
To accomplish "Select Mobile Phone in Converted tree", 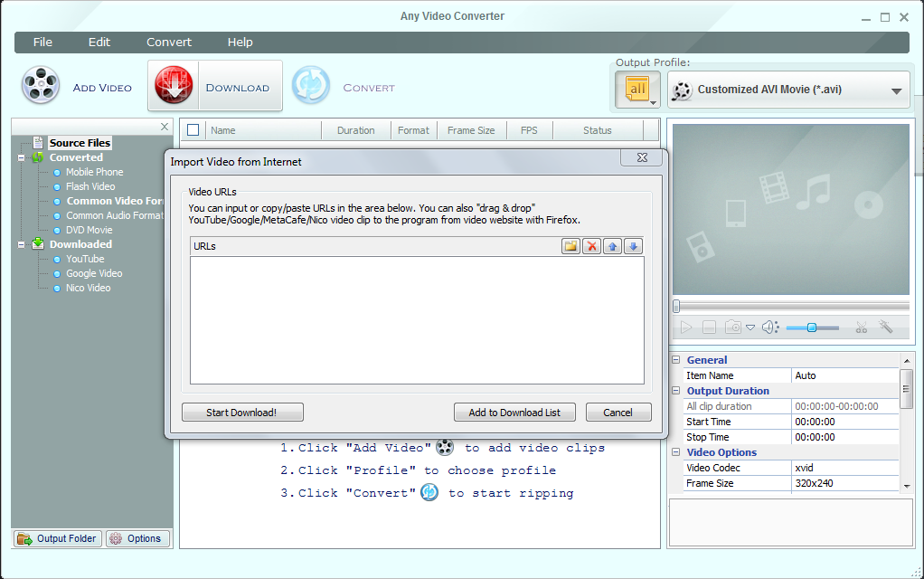I will (94, 172).
